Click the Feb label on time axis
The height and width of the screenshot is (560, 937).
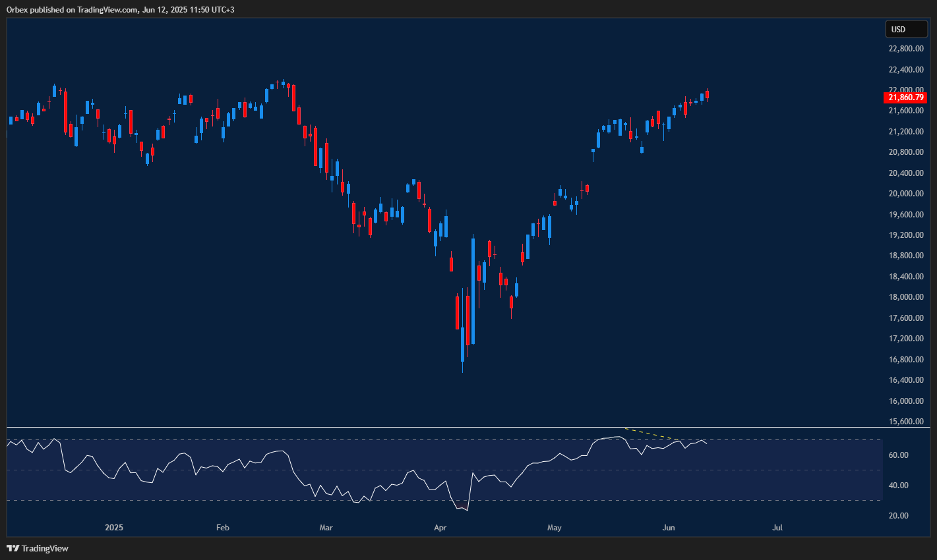pyautogui.click(x=223, y=528)
